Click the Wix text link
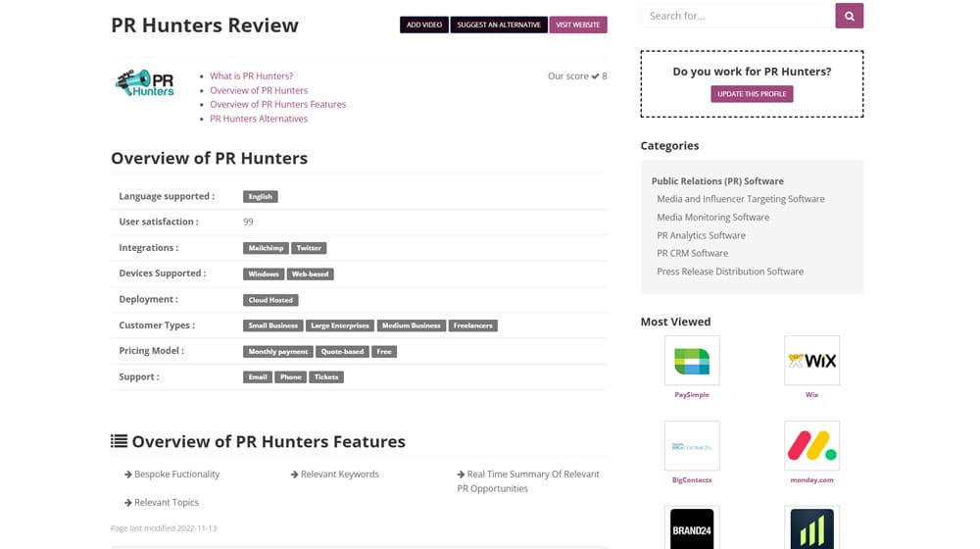Screen dimensions: 980x549 pos(811,394)
